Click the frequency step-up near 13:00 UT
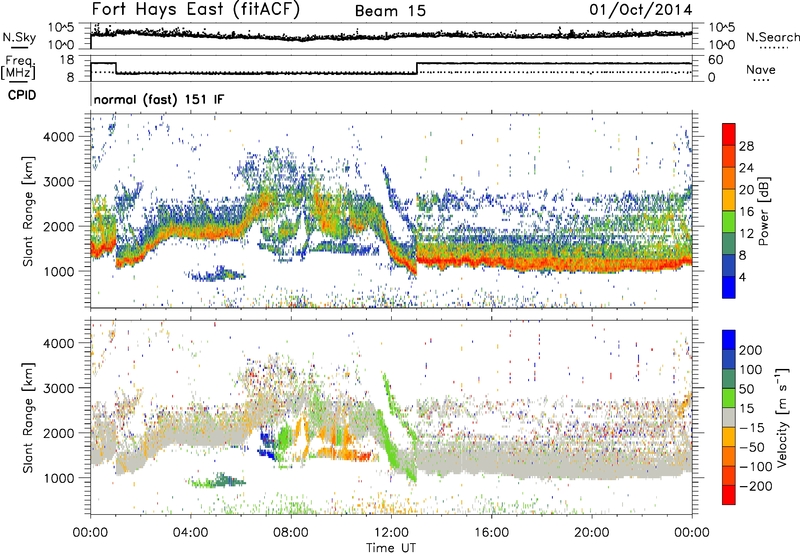This screenshot has width=800, height=554. pos(417,68)
